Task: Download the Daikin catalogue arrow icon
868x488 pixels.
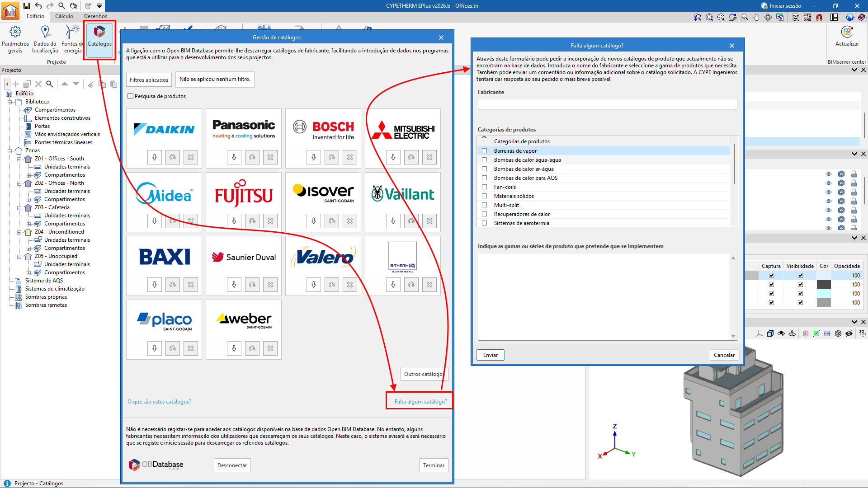Action: [155, 157]
